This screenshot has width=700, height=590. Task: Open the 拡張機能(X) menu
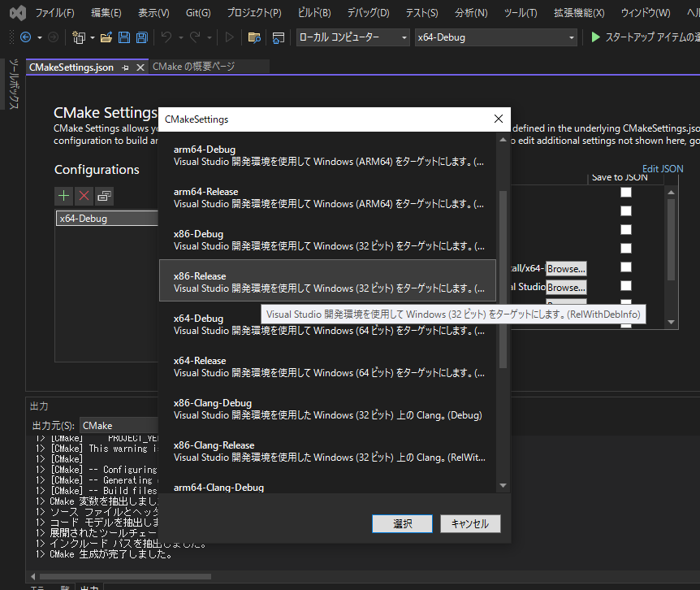point(579,13)
